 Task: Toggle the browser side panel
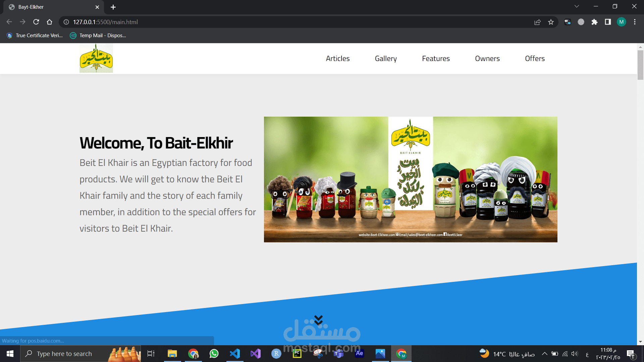coord(608,22)
